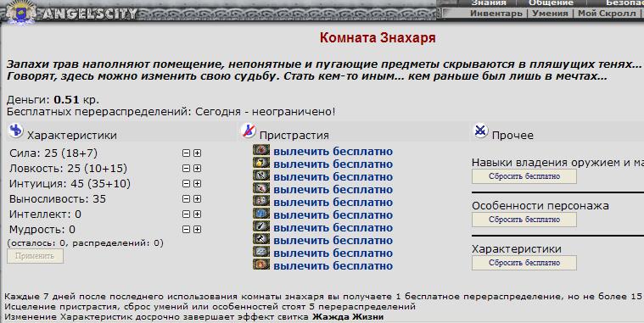The image size is (644, 323).
Task: Click the 'Интеллект: 0' stat label
Action: [45, 214]
